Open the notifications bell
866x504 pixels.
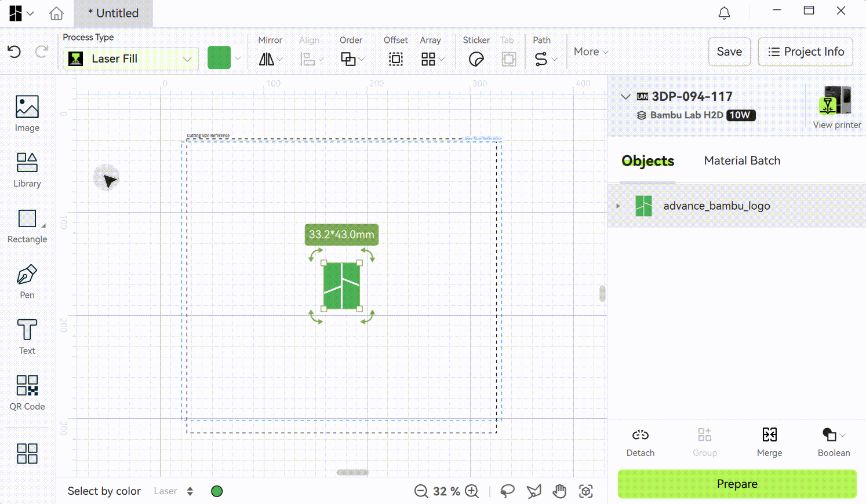pyautogui.click(x=724, y=13)
